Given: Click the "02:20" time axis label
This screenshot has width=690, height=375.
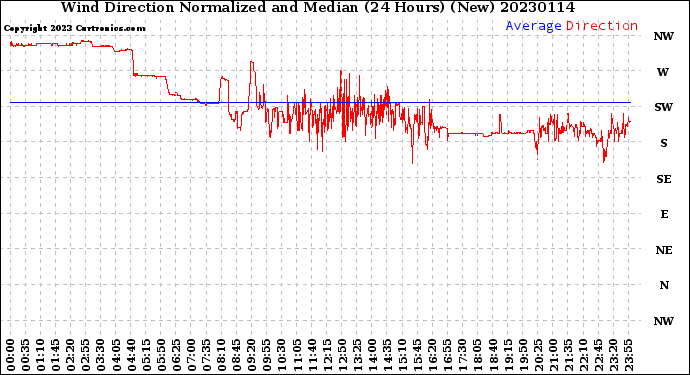Looking at the screenshot, I should point(71,355).
